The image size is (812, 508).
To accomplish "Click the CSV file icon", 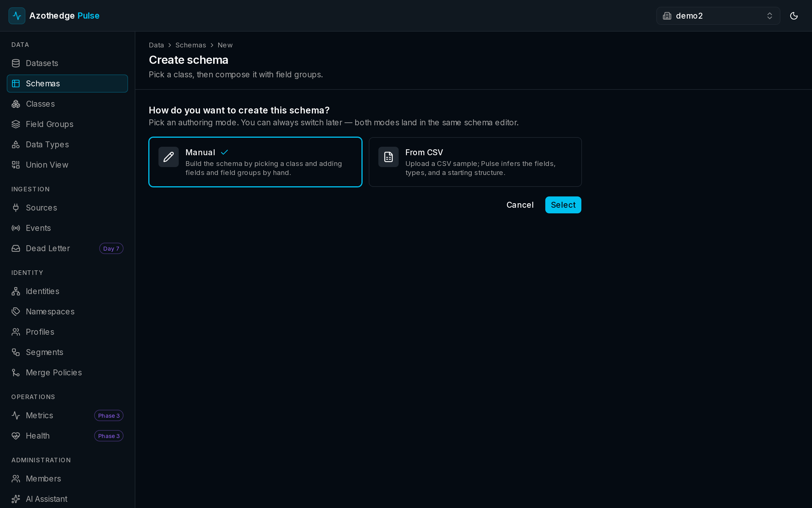I will pos(388,157).
